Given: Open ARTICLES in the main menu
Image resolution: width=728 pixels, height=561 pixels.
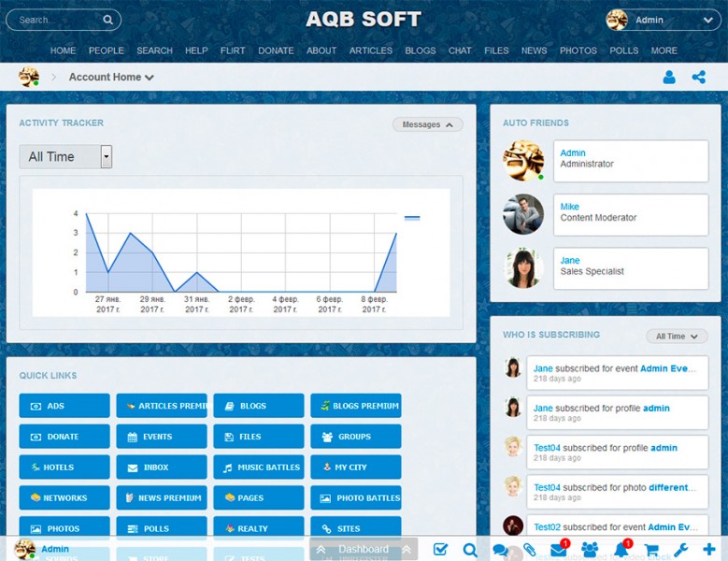Looking at the screenshot, I should [371, 50].
